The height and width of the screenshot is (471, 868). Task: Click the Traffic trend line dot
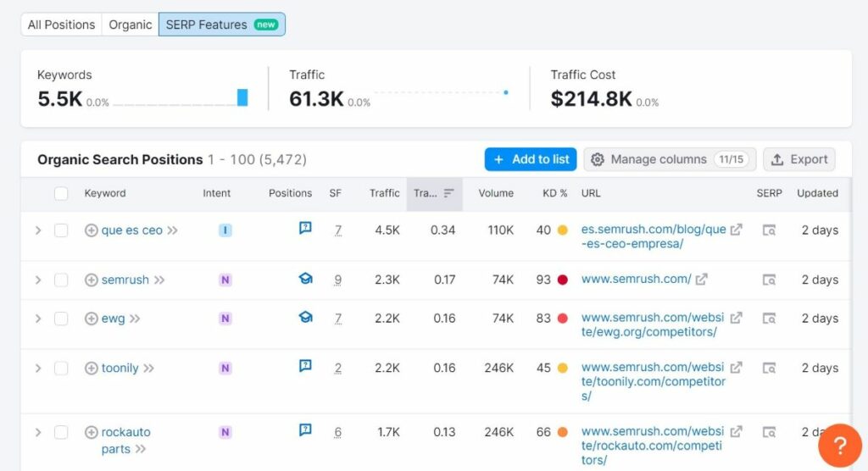506,92
